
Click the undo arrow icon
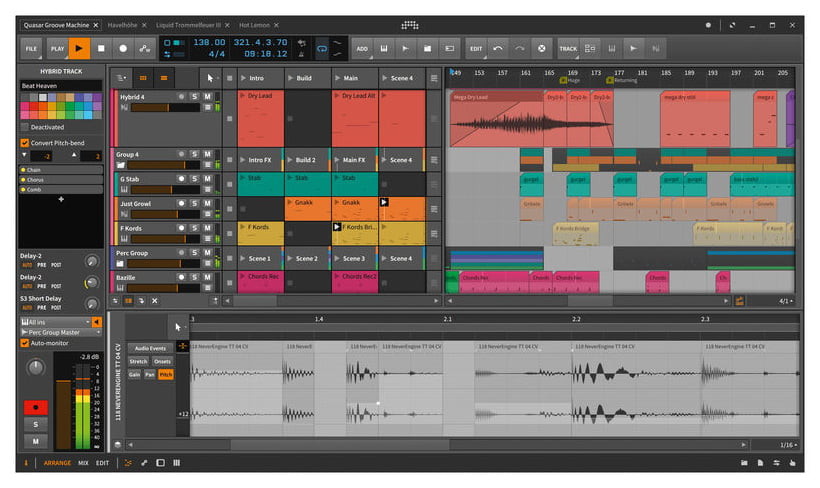point(498,49)
